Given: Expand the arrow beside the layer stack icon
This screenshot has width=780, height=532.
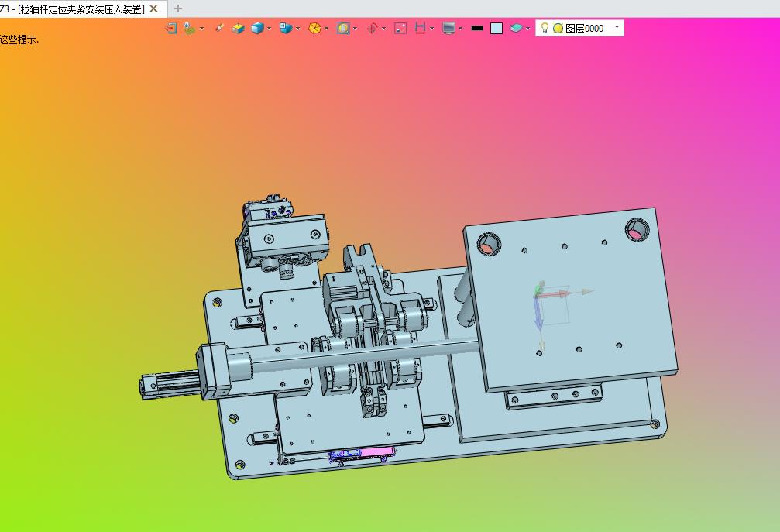Looking at the screenshot, I should coord(527,29).
